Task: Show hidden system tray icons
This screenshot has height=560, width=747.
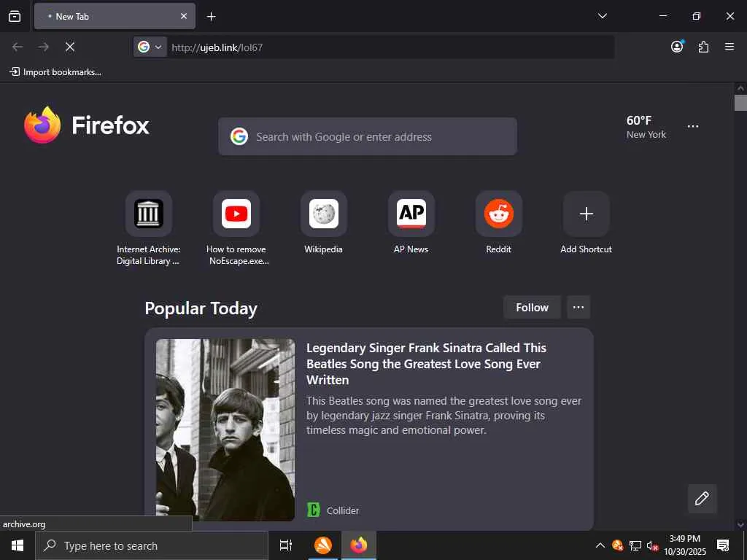Action: [x=600, y=545]
